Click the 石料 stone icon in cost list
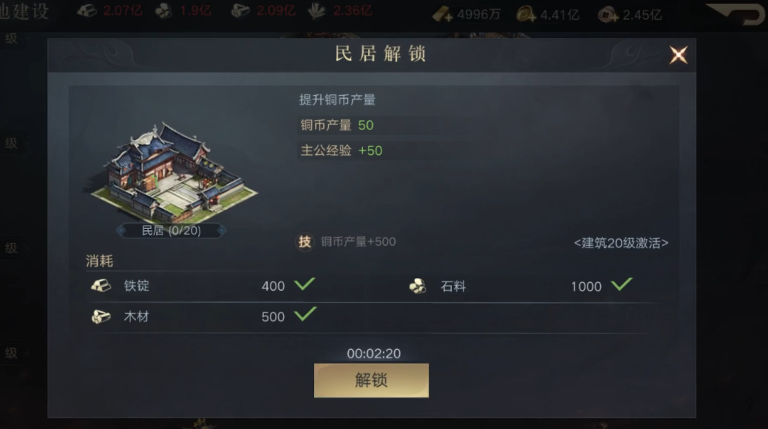 click(x=417, y=286)
